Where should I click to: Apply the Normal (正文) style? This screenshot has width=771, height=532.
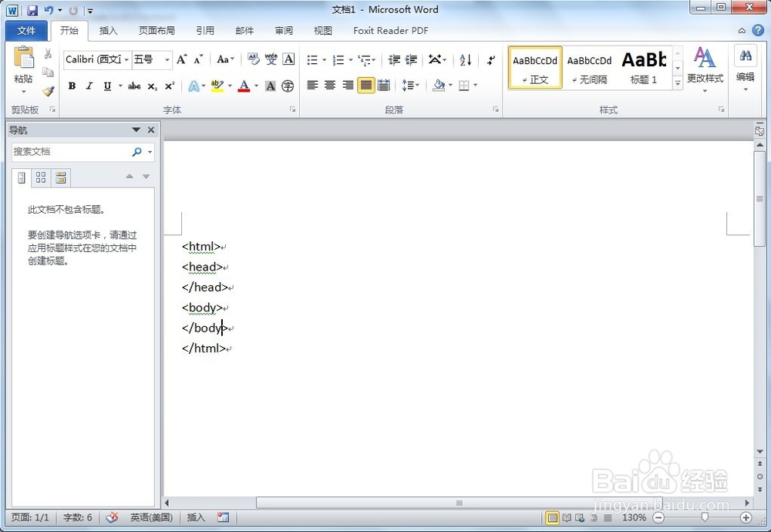click(x=535, y=68)
